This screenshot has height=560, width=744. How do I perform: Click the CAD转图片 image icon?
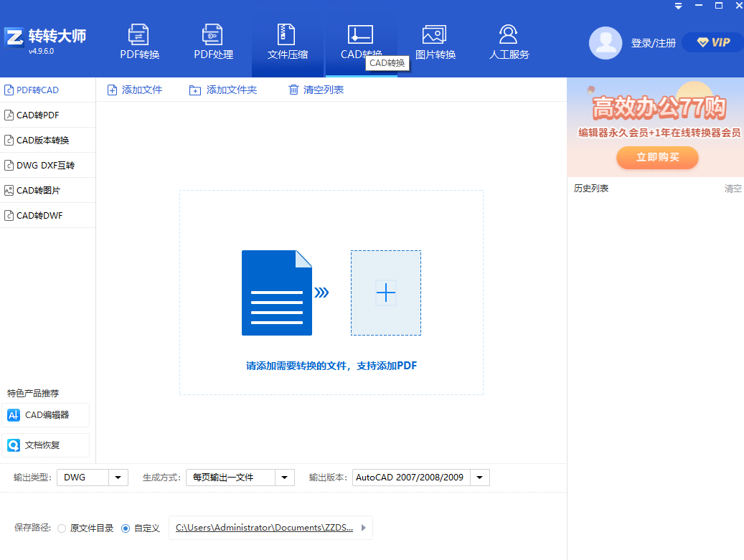click(x=9, y=191)
